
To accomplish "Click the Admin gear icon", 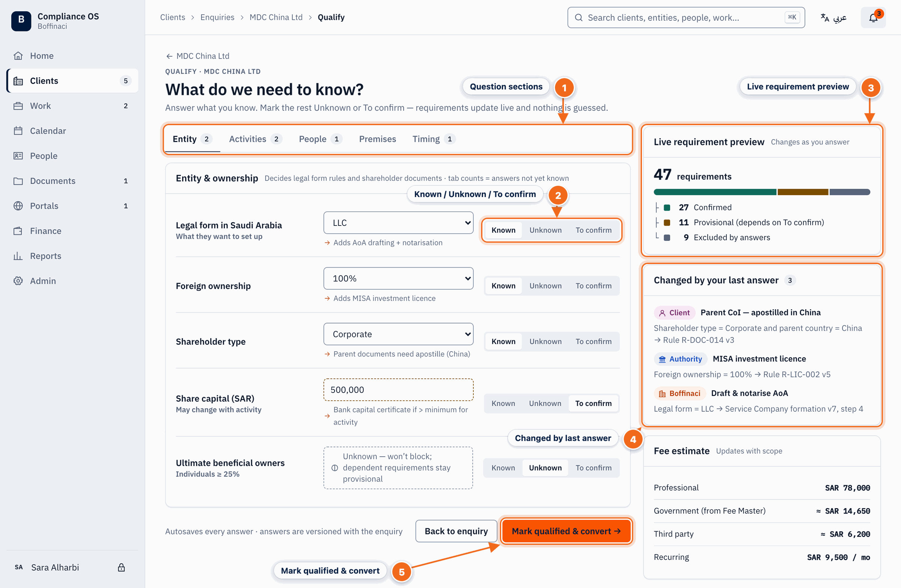I will (18, 280).
